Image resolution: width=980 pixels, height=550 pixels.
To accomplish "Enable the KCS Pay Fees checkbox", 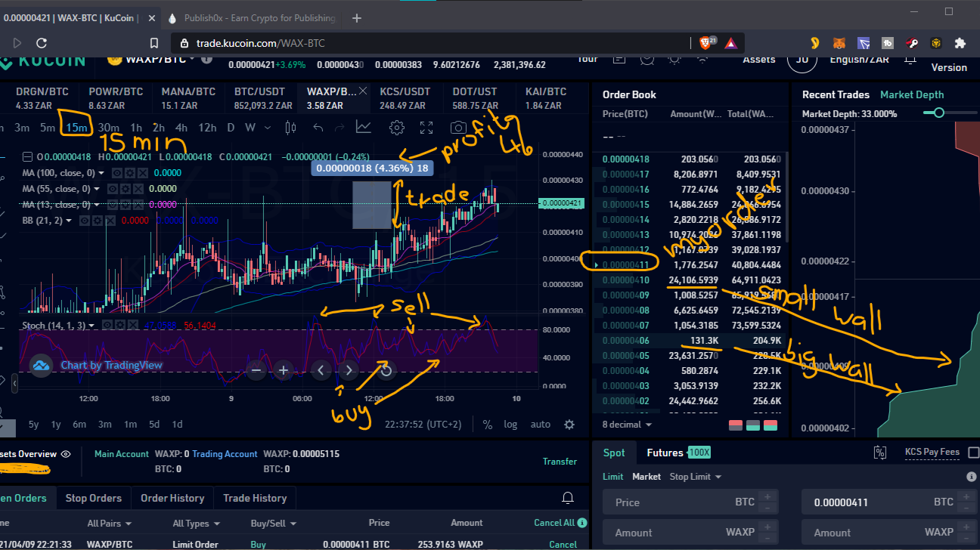I will [974, 453].
